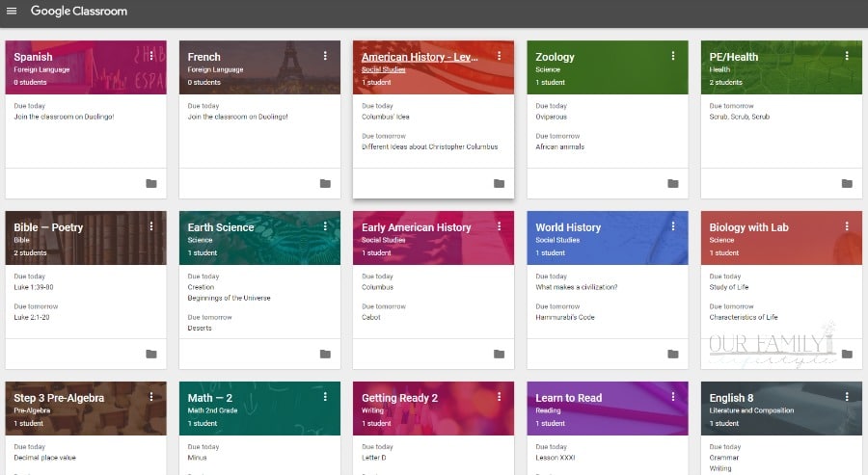Open Lesson XXXI assignment

[x=556, y=458]
